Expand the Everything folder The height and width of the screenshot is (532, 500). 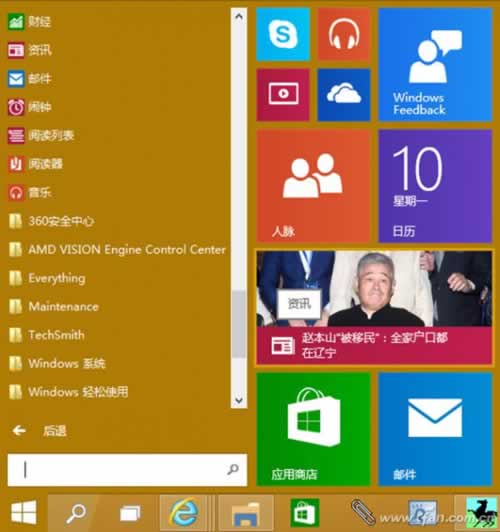(x=47, y=278)
